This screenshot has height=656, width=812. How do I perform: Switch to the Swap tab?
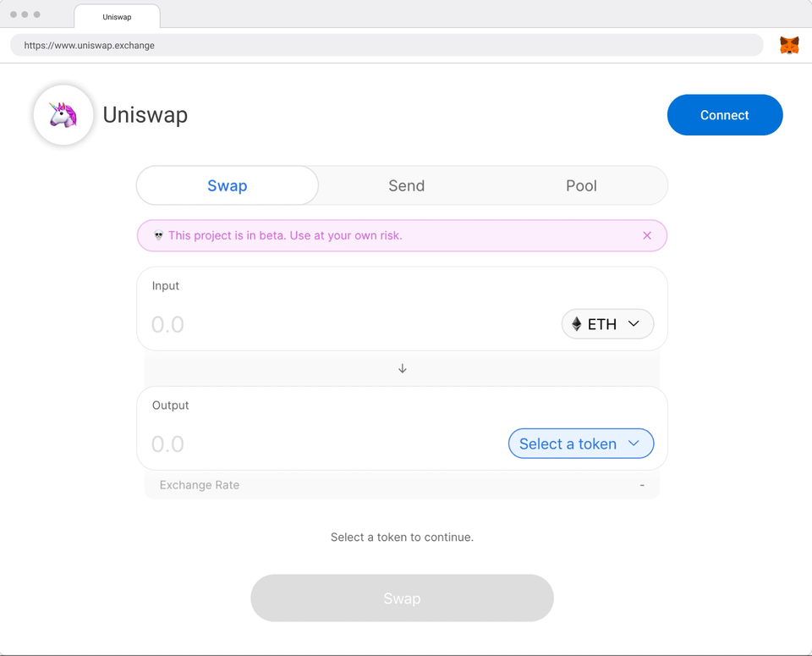click(228, 185)
